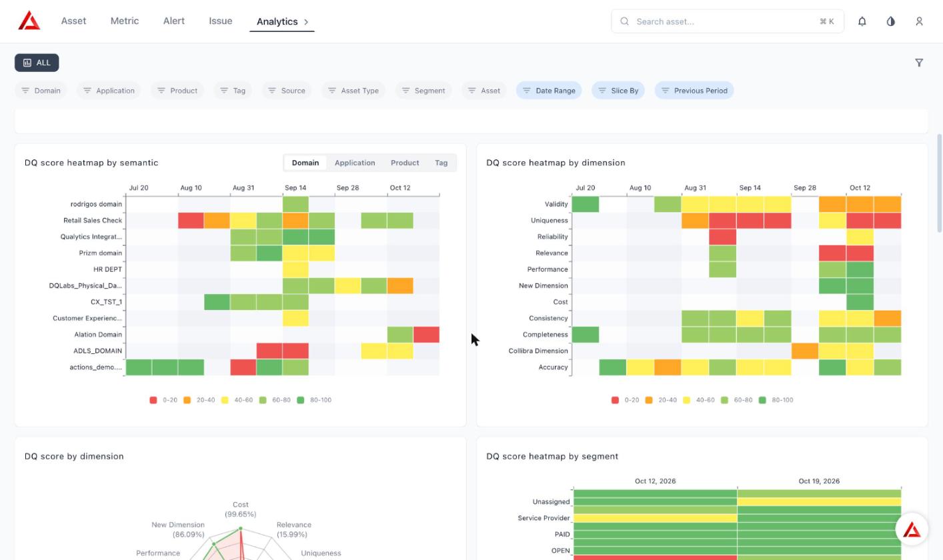Click the Prizm domain row label
Image resolution: width=943 pixels, height=560 pixels.
click(x=100, y=253)
